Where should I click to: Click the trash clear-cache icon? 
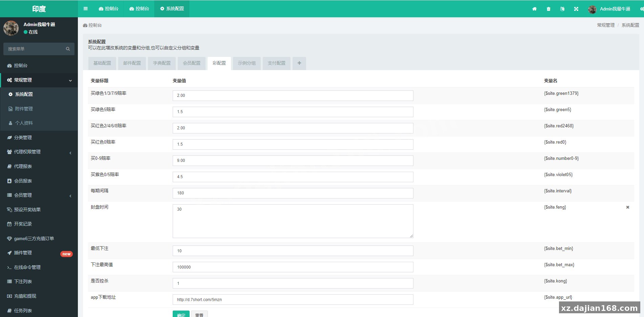pyautogui.click(x=549, y=9)
